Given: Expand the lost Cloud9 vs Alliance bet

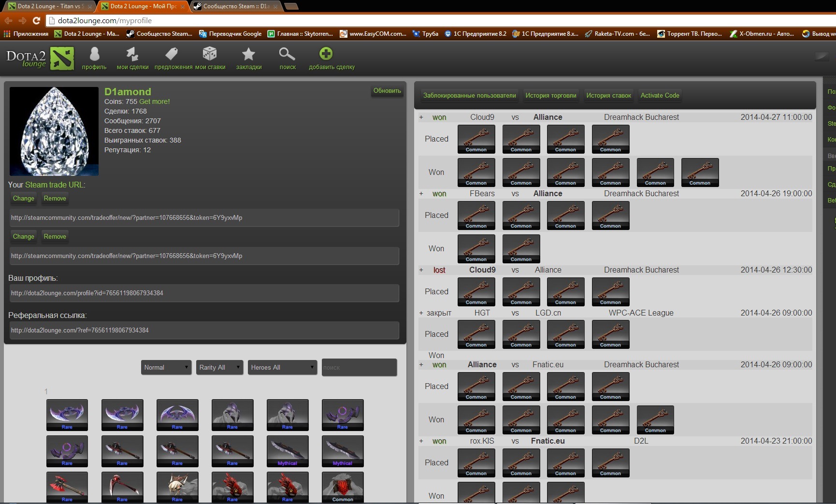Looking at the screenshot, I should (421, 270).
